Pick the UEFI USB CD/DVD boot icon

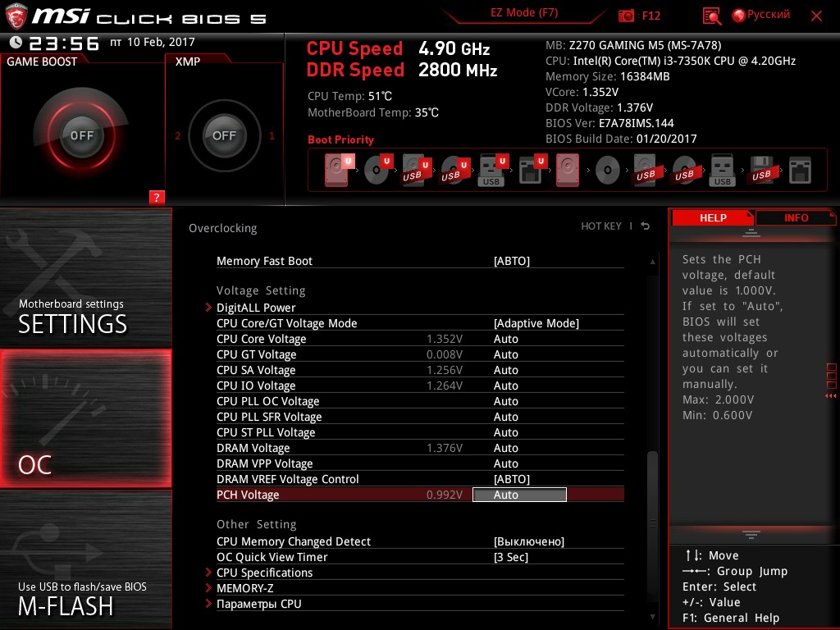pos(454,170)
